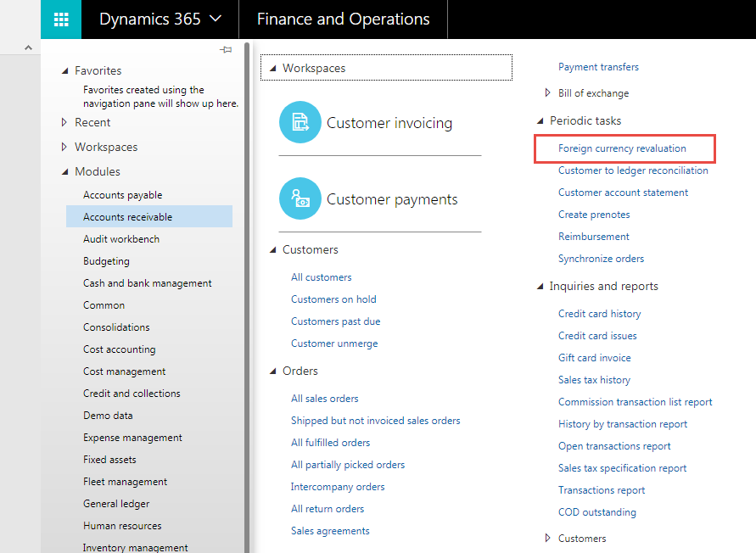Expand the Bill of exchange group
The image size is (756, 553).
coord(548,93)
